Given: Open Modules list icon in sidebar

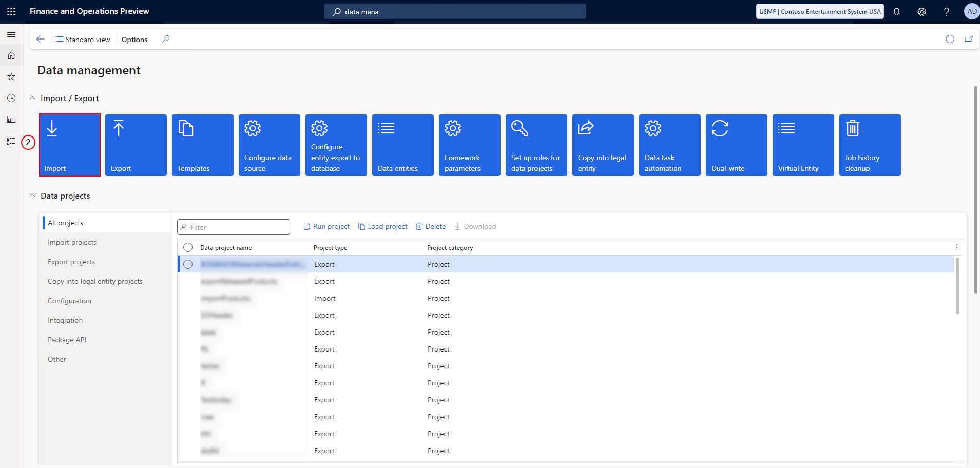Looking at the screenshot, I should (11, 141).
